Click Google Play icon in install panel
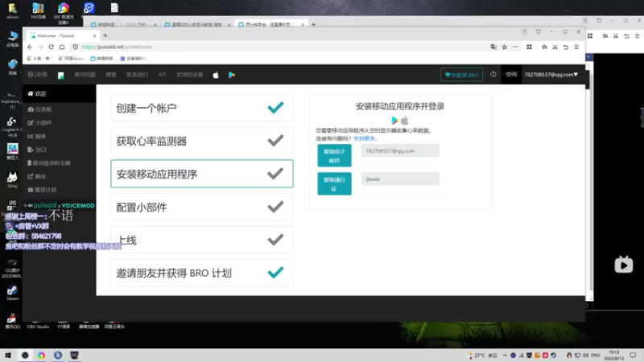 (x=394, y=120)
